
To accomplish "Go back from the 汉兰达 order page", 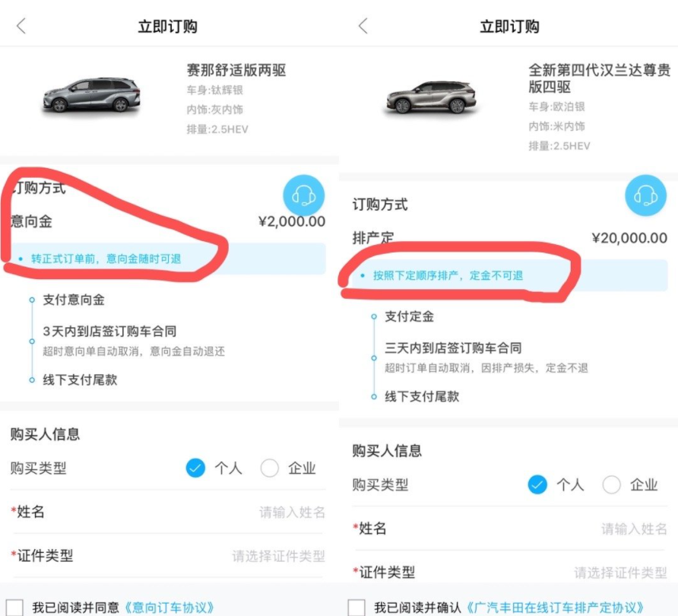I will coord(362,25).
